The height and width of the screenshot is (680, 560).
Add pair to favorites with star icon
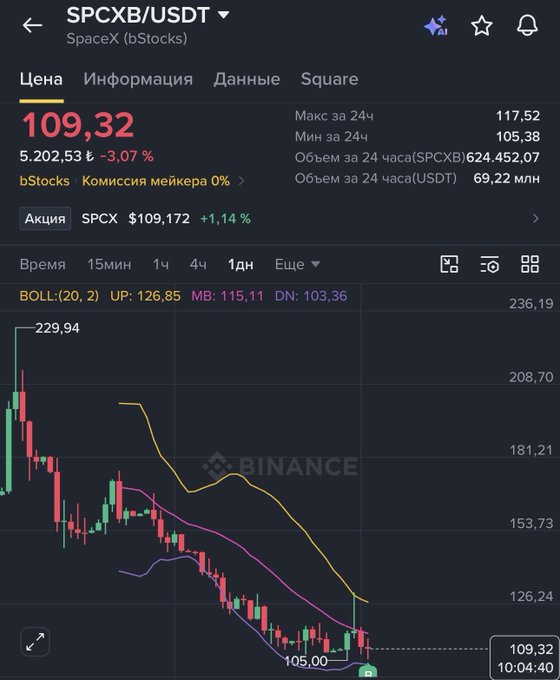coord(482,26)
